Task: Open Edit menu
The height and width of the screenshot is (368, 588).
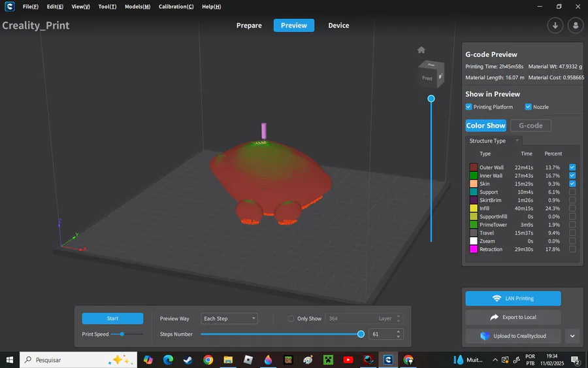Action: tap(55, 7)
